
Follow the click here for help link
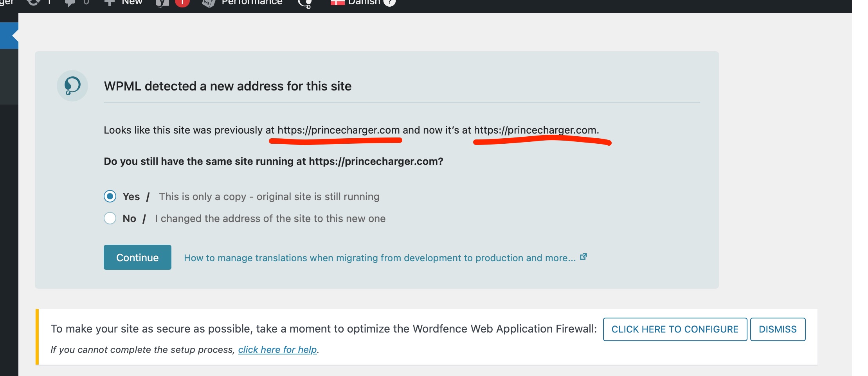click(277, 350)
